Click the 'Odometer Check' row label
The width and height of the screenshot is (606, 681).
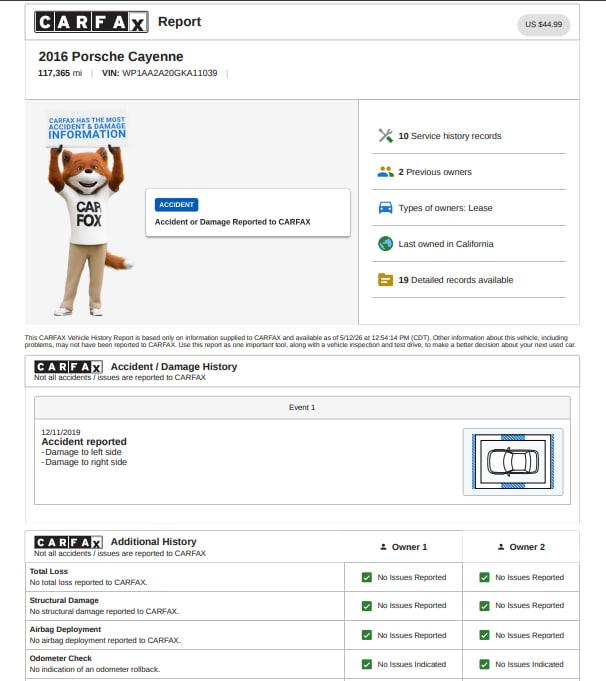[x=60, y=658]
